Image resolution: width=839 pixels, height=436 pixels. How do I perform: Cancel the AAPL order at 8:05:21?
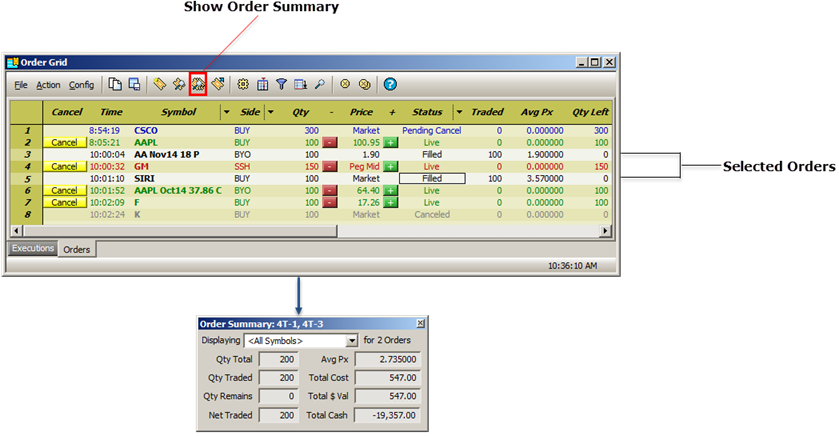(65, 143)
